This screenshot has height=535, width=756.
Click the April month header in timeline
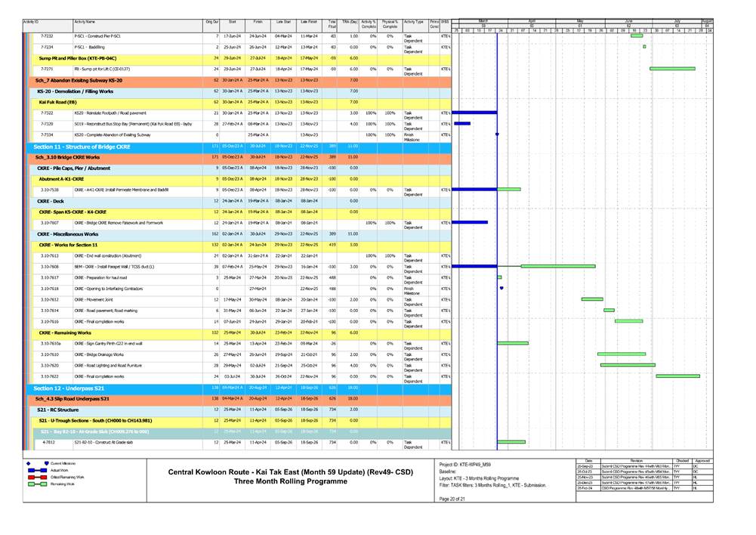pos(532,21)
